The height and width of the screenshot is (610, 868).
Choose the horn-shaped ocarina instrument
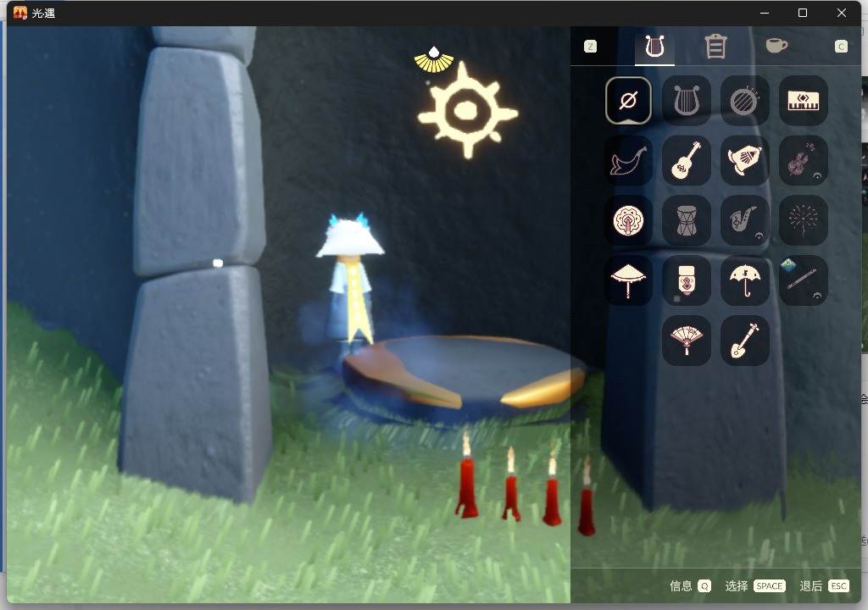pyautogui.click(x=628, y=160)
